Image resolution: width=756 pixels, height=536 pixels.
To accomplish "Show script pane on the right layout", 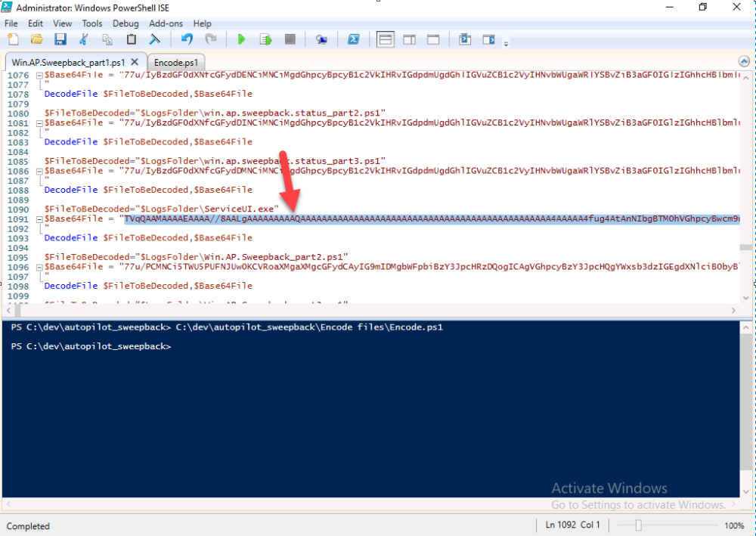I will tap(409, 39).
